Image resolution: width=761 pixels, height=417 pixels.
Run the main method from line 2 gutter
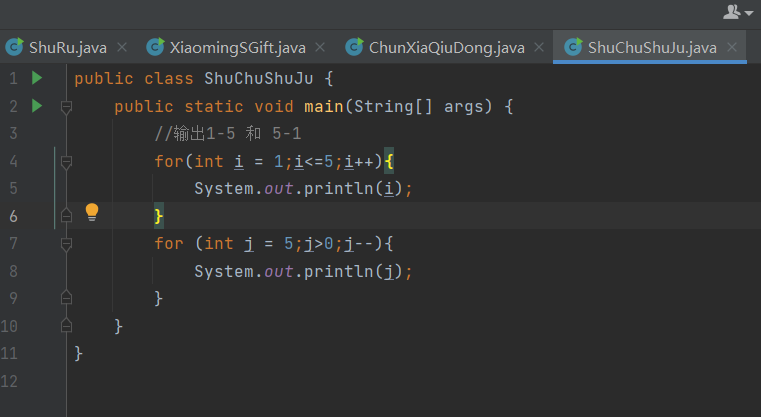37,105
